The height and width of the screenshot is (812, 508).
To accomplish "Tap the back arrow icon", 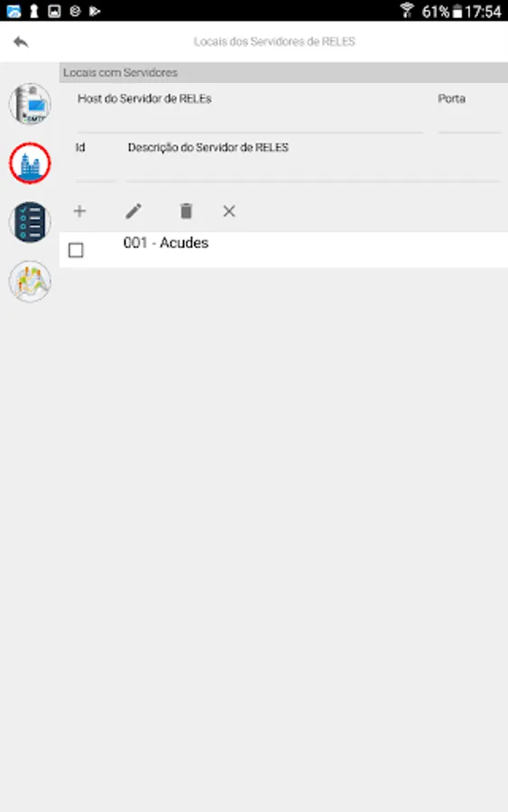I will click(x=21, y=42).
